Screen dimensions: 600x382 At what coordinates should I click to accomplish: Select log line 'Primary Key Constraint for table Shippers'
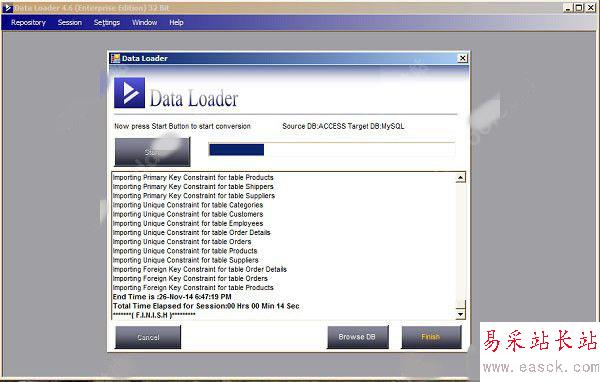(193, 187)
